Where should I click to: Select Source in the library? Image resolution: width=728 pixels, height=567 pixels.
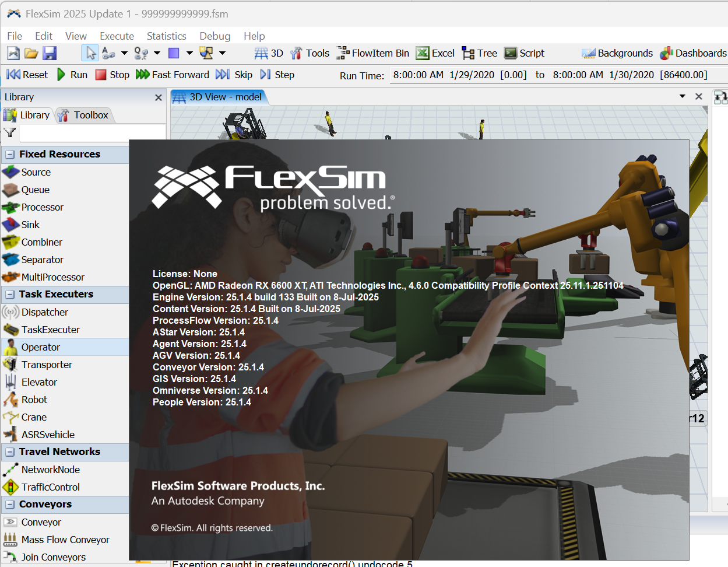[x=64, y=172]
